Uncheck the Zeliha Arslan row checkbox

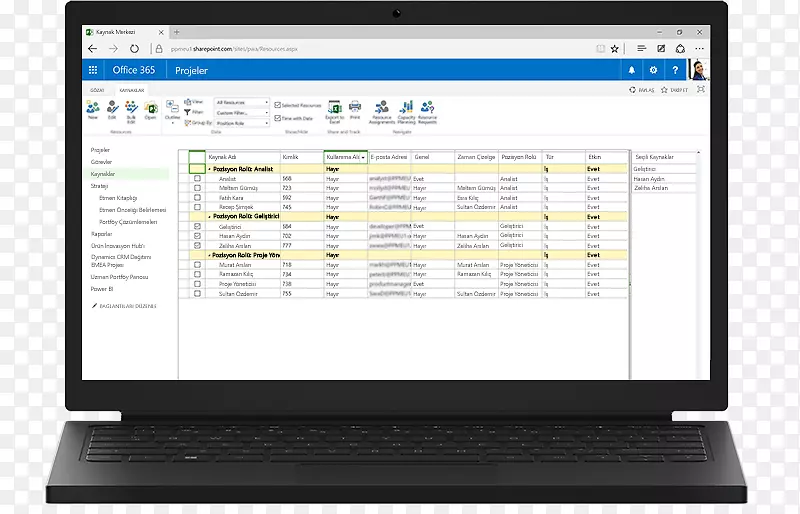pos(197,246)
